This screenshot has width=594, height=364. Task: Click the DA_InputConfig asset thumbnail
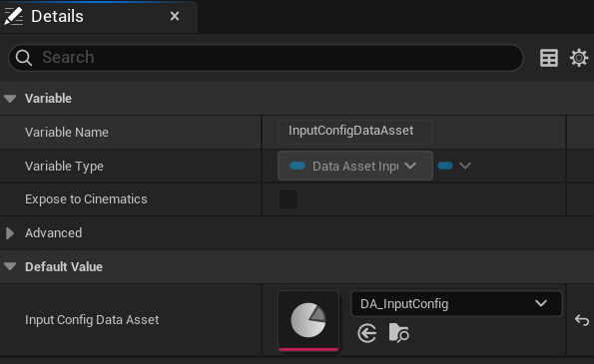tap(308, 321)
